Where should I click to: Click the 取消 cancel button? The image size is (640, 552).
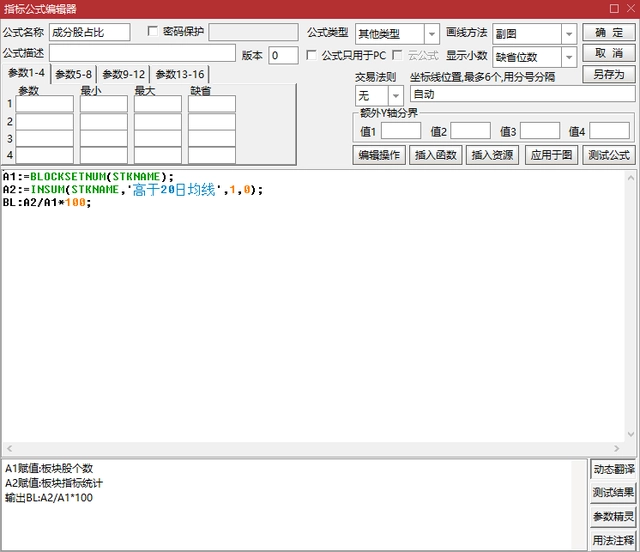(x=609, y=53)
